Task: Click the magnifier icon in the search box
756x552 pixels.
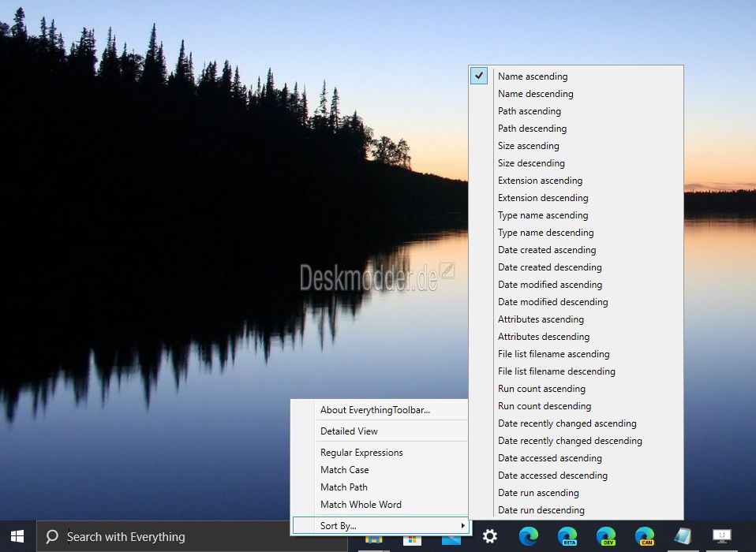Action: (51, 536)
